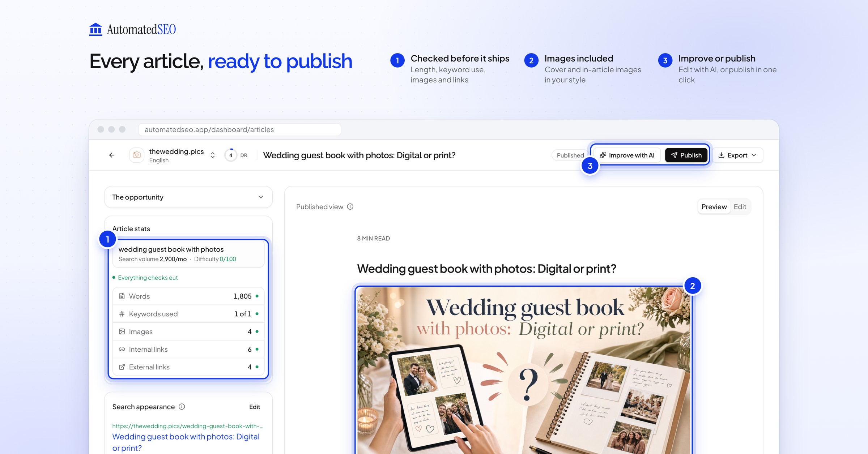Click the '8 MIN READ' label
Screen dimensions: 868x454
tap(374, 238)
